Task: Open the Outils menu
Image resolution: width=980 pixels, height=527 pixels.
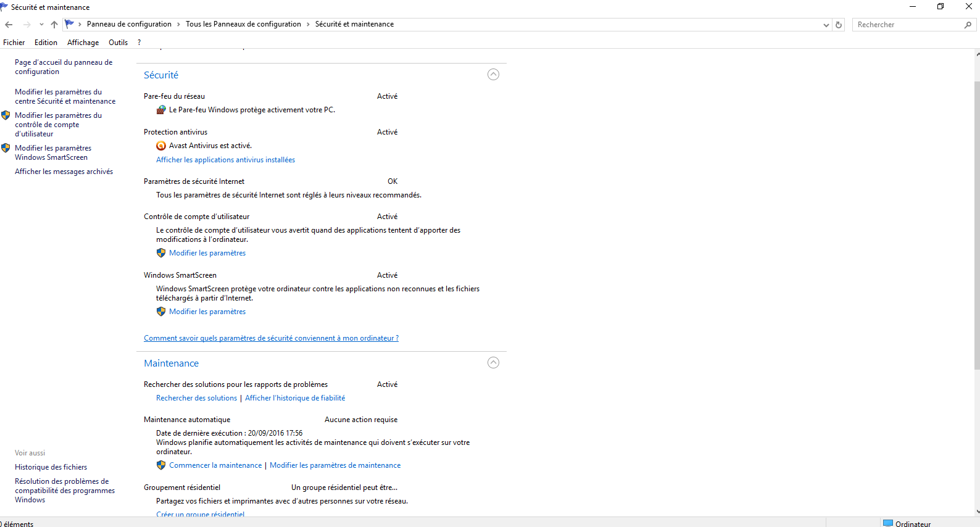Action: coord(118,43)
